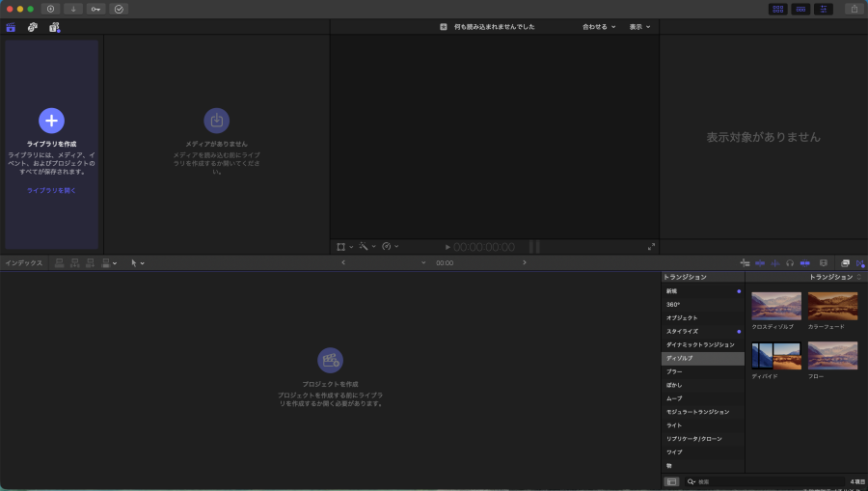868x491 pixels.
Task: Click the create library plus icon
Action: pos(51,120)
